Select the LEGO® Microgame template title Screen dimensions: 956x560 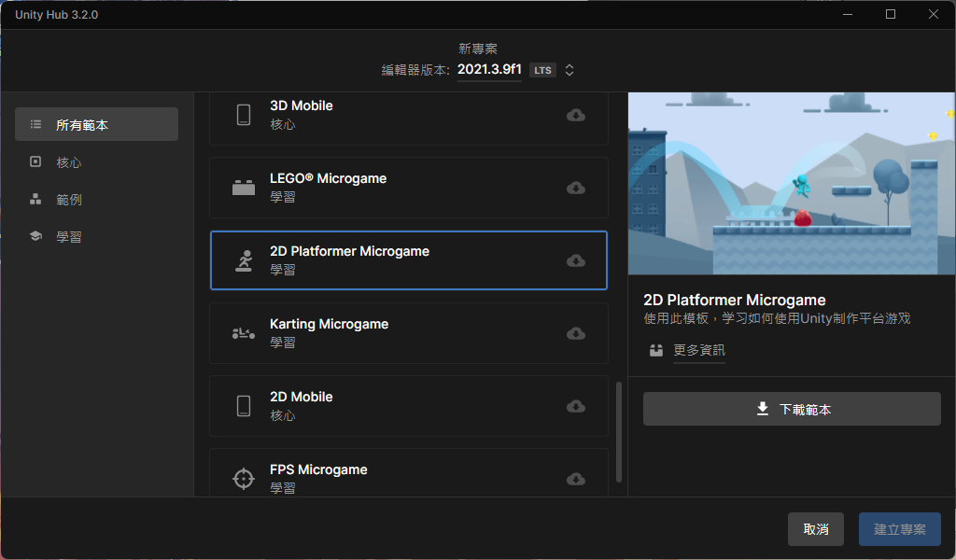(328, 178)
